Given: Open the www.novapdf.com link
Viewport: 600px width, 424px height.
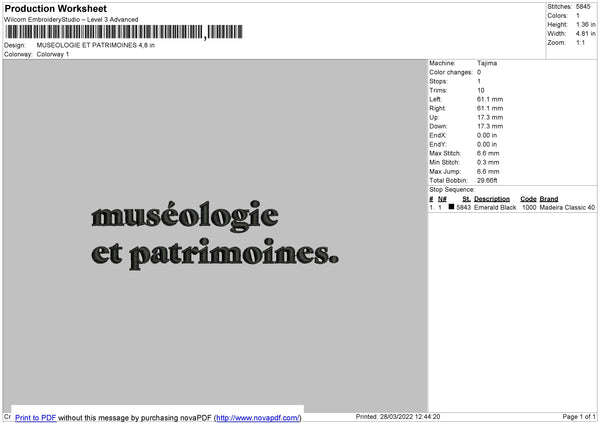Looking at the screenshot, I should 258,417.
